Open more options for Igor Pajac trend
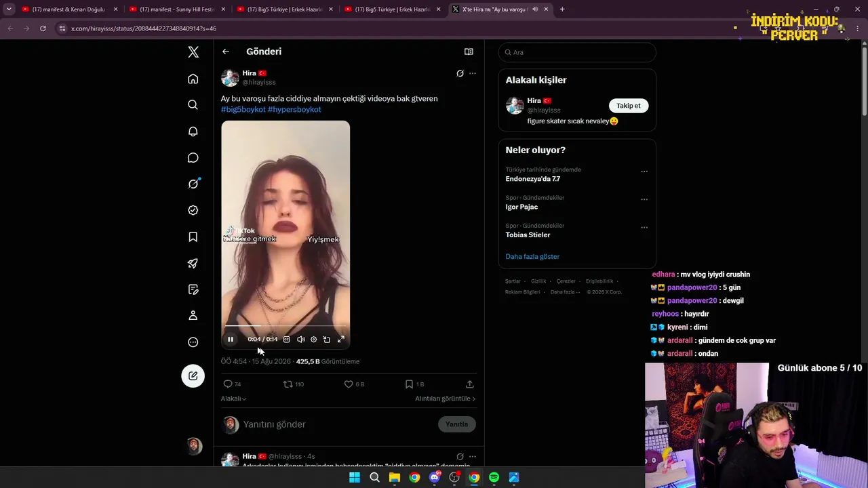 click(x=644, y=199)
